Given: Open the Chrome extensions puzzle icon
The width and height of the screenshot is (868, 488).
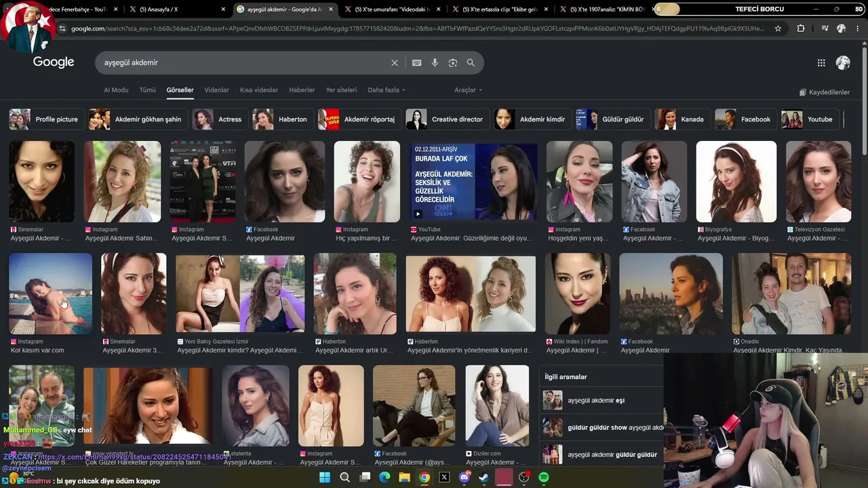Looking at the screenshot, I should click(801, 28).
